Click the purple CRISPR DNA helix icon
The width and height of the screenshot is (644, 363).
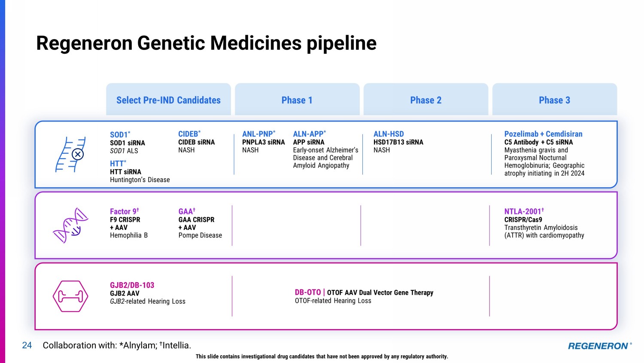point(70,225)
